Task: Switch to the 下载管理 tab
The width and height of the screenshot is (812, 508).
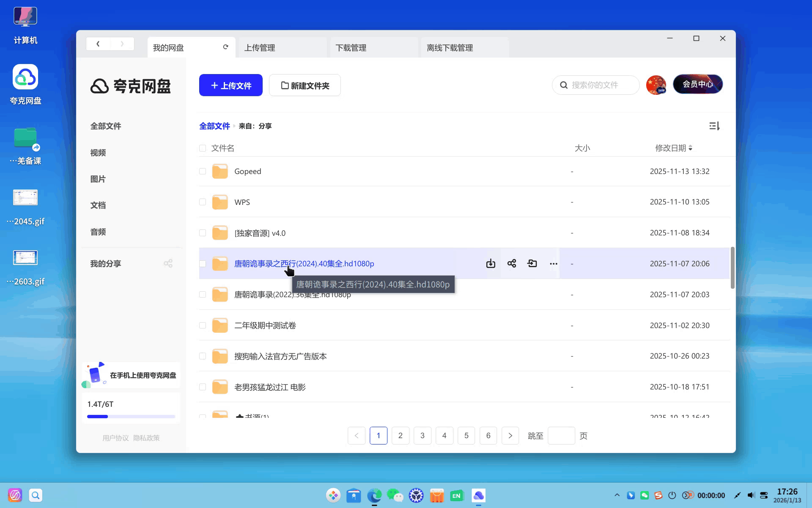Action: 352,47
